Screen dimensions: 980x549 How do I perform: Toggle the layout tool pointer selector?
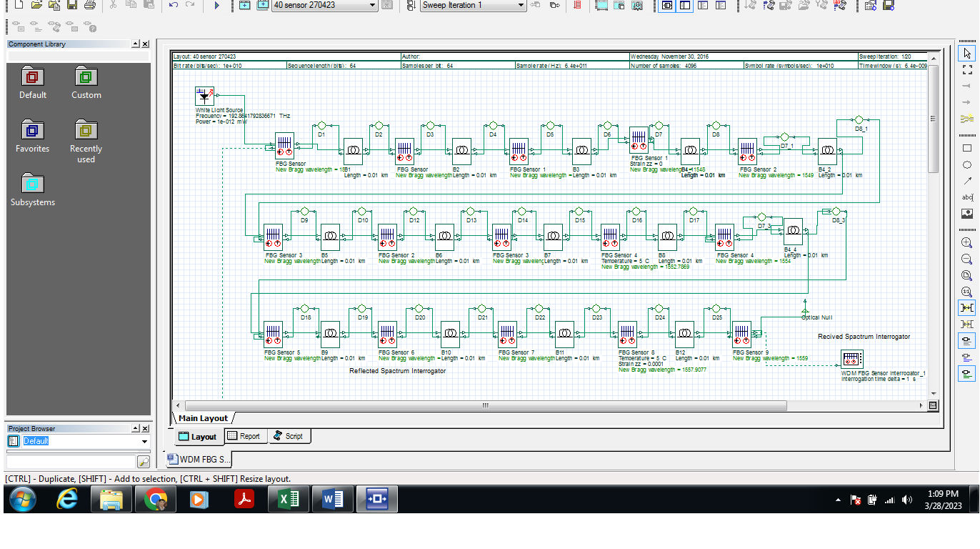967,54
